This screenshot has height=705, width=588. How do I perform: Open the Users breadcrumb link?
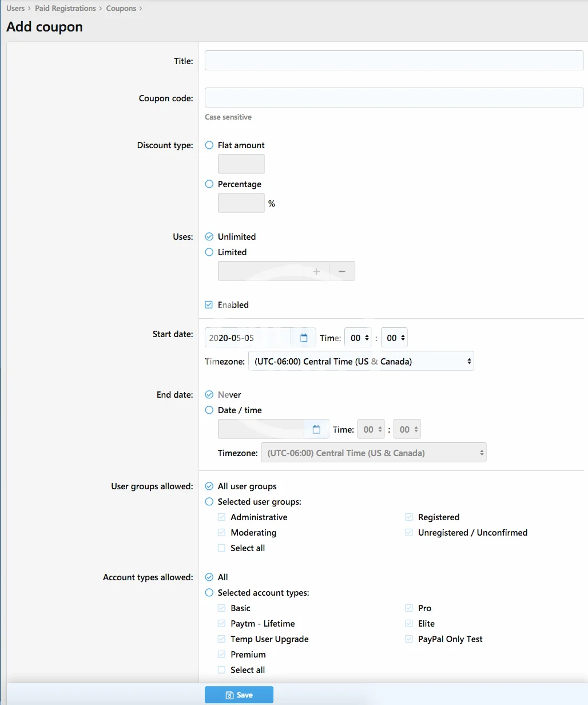coord(15,9)
